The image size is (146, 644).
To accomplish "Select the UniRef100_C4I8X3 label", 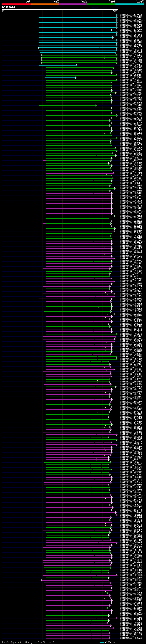I will tap(131, 201).
